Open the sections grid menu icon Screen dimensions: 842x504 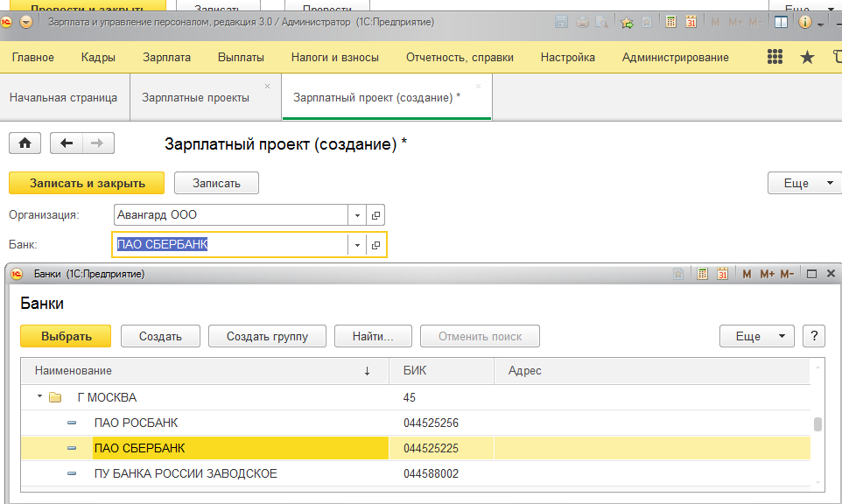click(x=775, y=57)
